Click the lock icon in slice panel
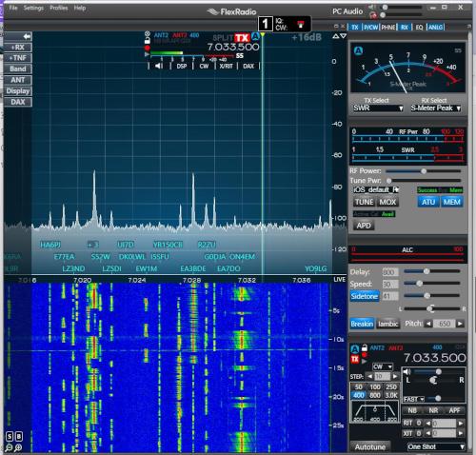This screenshot has width=476, height=455. point(365,347)
